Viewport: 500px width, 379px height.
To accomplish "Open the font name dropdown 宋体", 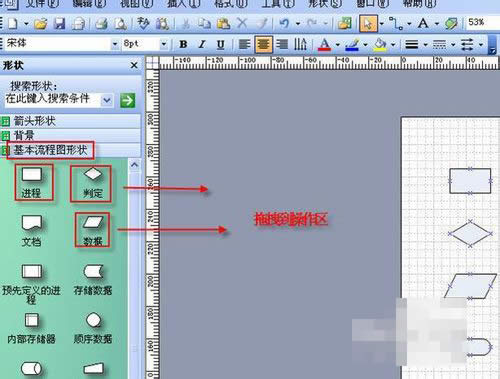I will point(115,44).
